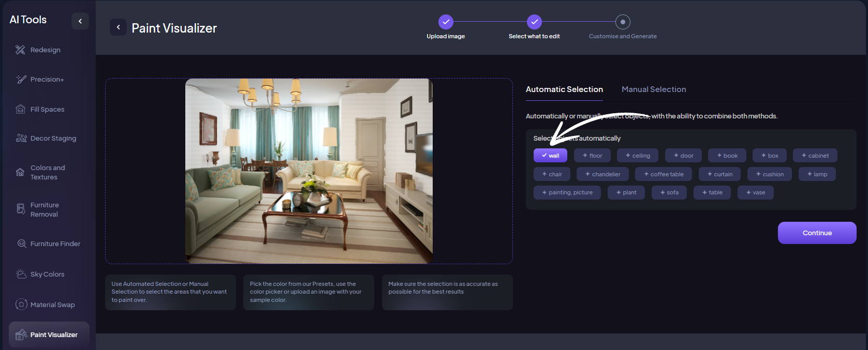Screen dimensions: 868x350
Task: Open the Furniture Removal icon
Action: (21, 209)
